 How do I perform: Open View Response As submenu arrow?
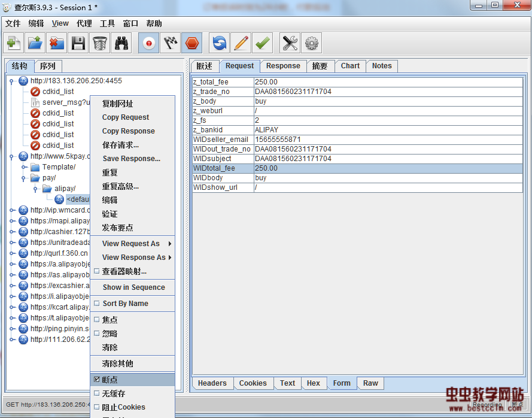(x=169, y=258)
